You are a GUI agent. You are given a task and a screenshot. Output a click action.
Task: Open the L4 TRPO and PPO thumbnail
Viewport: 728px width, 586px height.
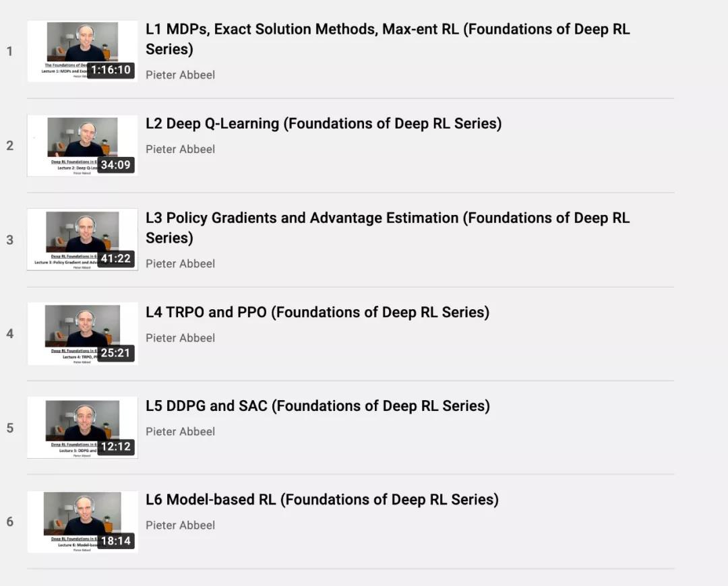coord(83,333)
